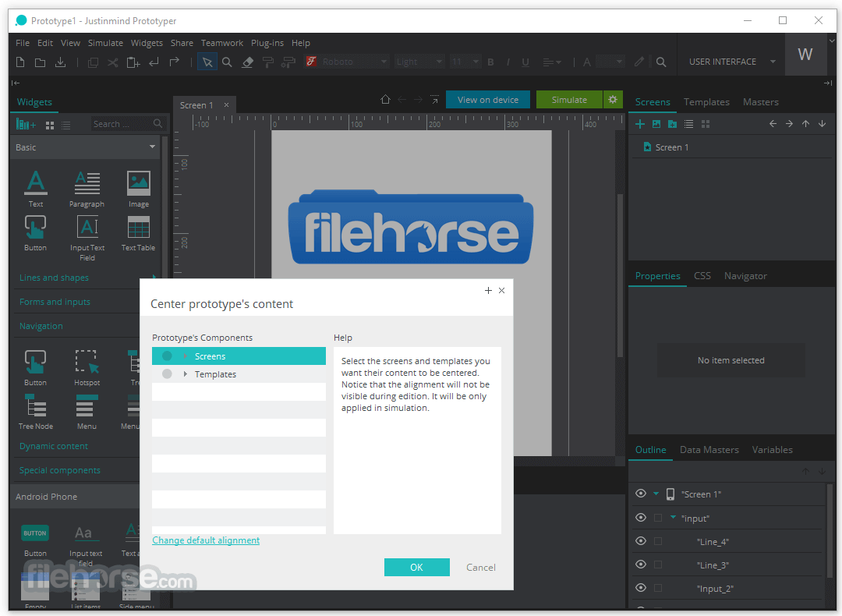Click the "Change default alignment" link
Screen dimensions: 842x616
tap(206, 540)
